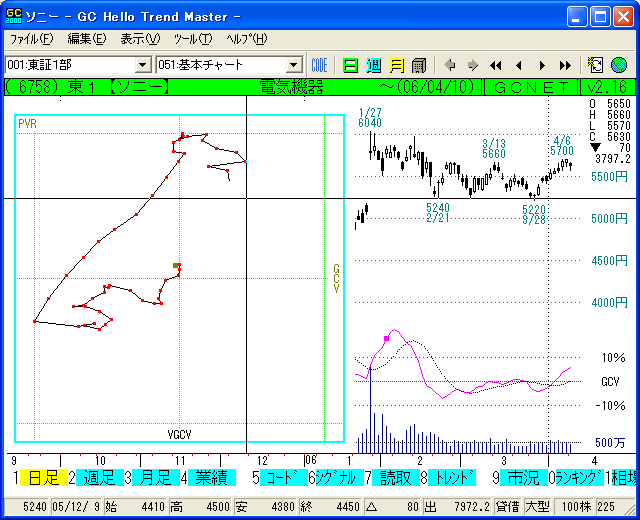The width and height of the screenshot is (640, 520).
Task: Click the VGCV axis label
Action: click(x=180, y=435)
